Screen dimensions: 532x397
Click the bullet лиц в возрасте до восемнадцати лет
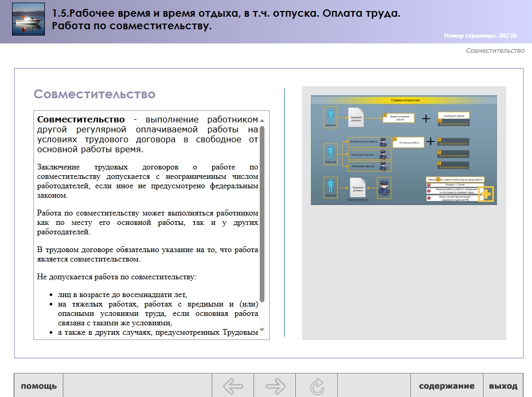[x=122, y=295]
